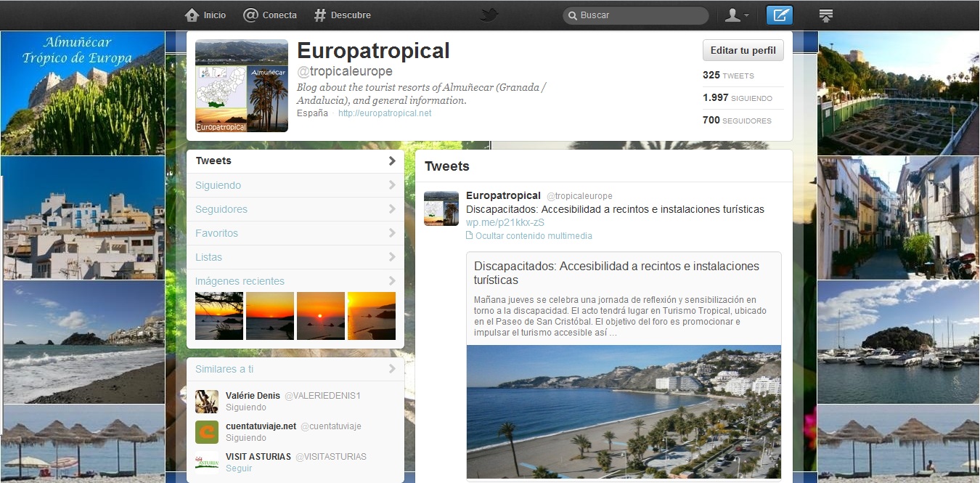This screenshot has width=980, height=483.
Task: Open the first recent sunset thumbnail
Action: click(219, 316)
